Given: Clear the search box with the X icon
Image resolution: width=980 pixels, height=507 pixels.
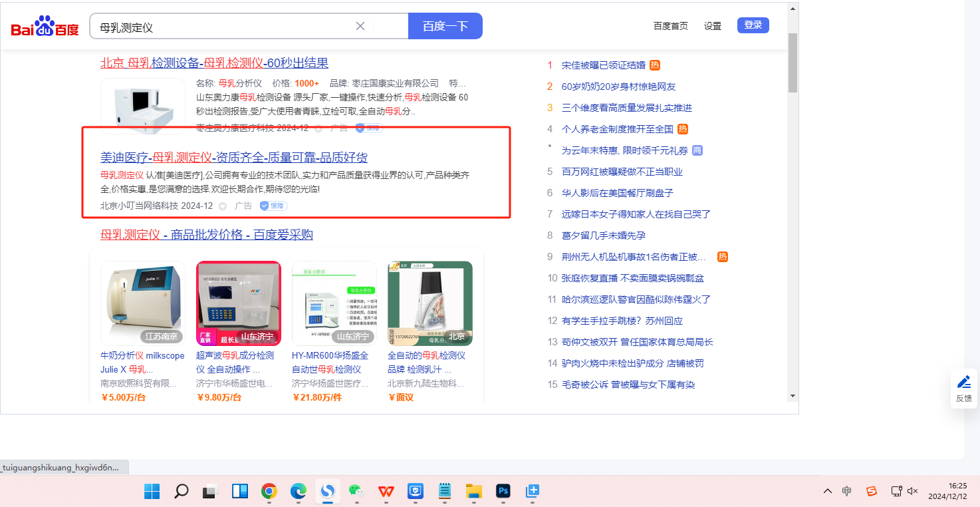Looking at the screenshot, I should pyautogui.click(x=360, y=26).
